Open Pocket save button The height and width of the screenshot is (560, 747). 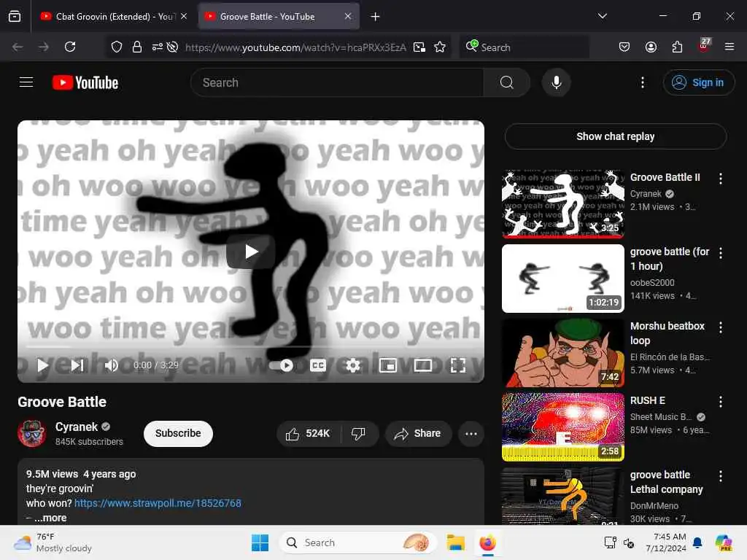[624, 47]
